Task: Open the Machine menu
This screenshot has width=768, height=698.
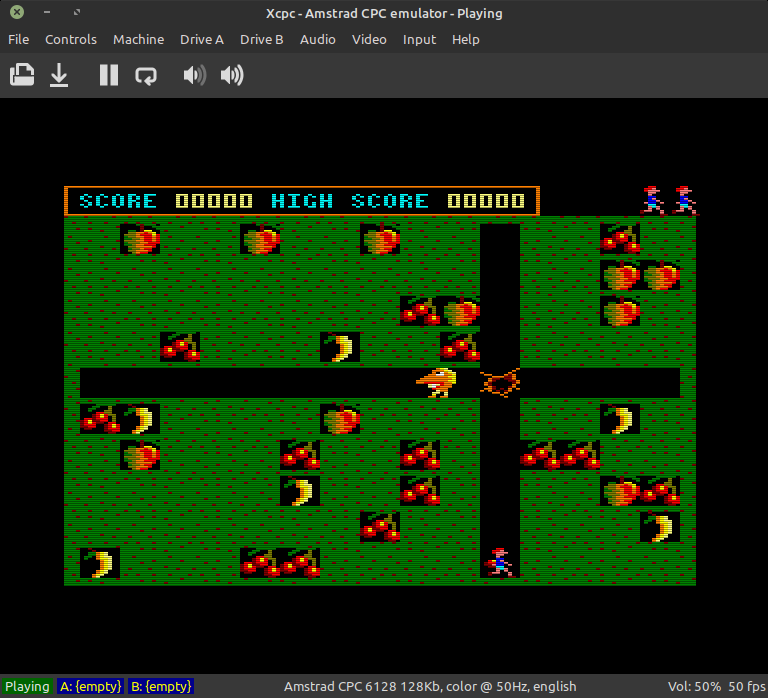Action: (139, 40)
